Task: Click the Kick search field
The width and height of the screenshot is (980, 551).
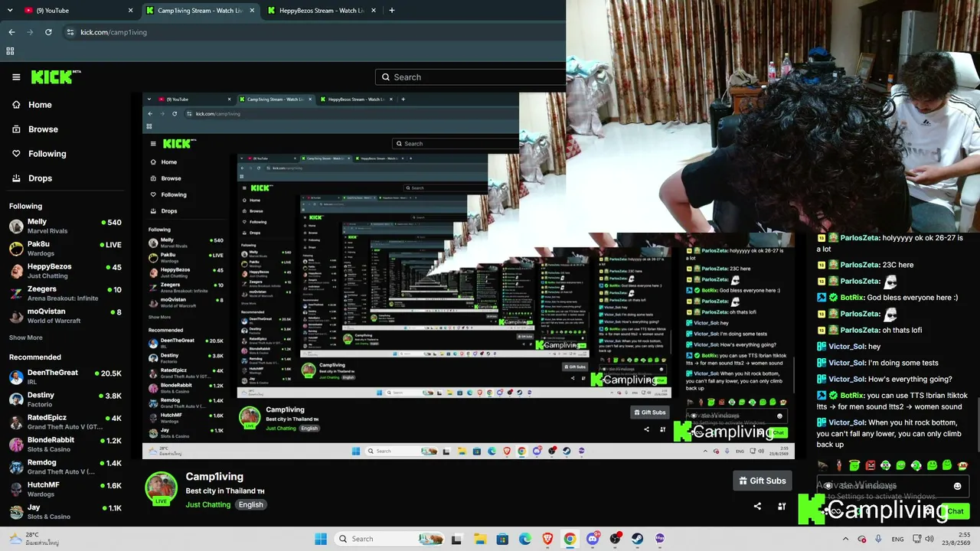Action: [471, 77]
